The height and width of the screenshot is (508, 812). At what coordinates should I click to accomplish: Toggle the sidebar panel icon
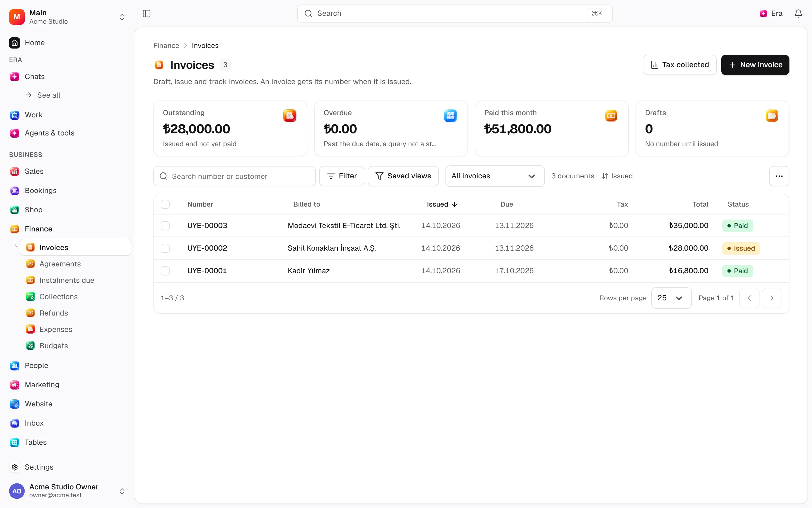coord(147,14)
